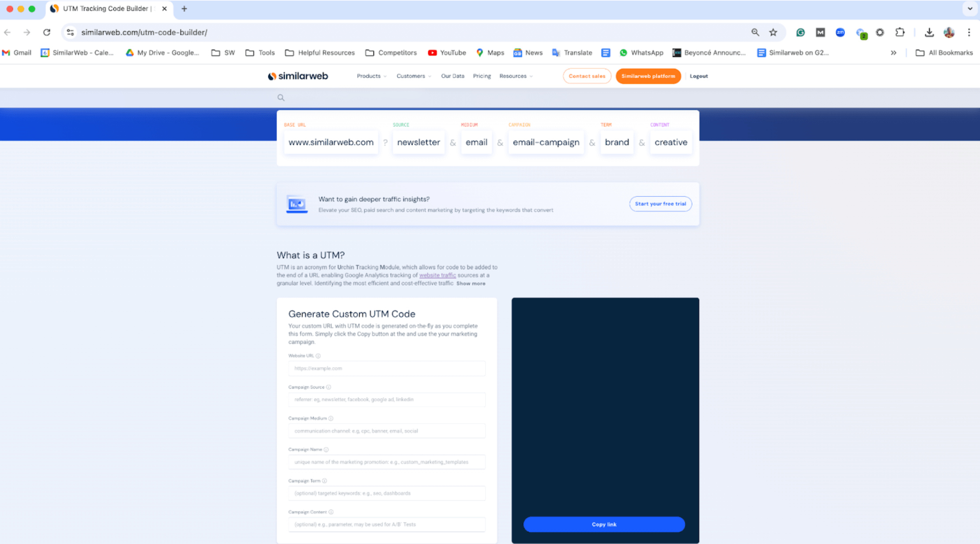Expand the Customers menu
Viewport: 980px width, 544px height.
pos(414,76)
